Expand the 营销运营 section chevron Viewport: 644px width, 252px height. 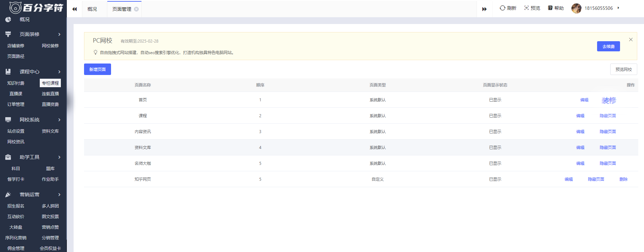click(x=59, y=195)
